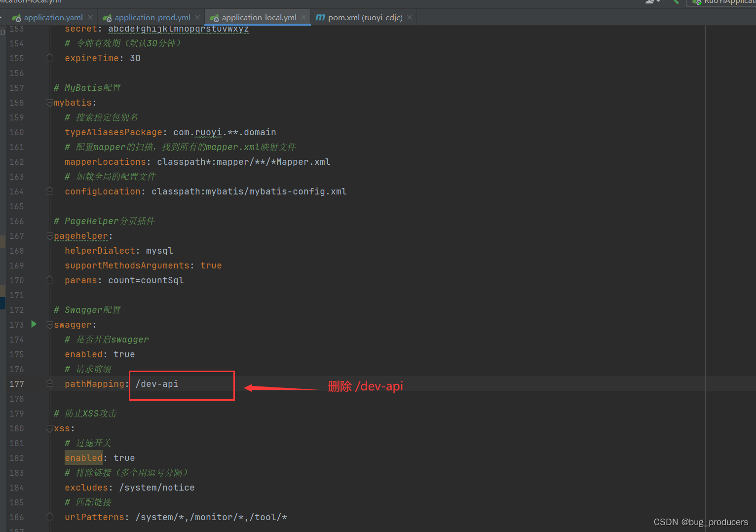Click the supportMethodsArguments key
The image size is (756, 532).
127,266
